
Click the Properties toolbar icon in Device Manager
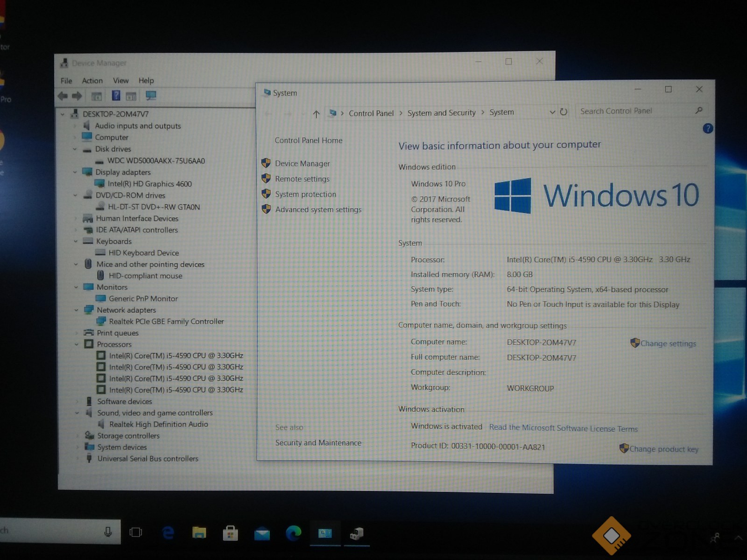click(x=97, y=97)
